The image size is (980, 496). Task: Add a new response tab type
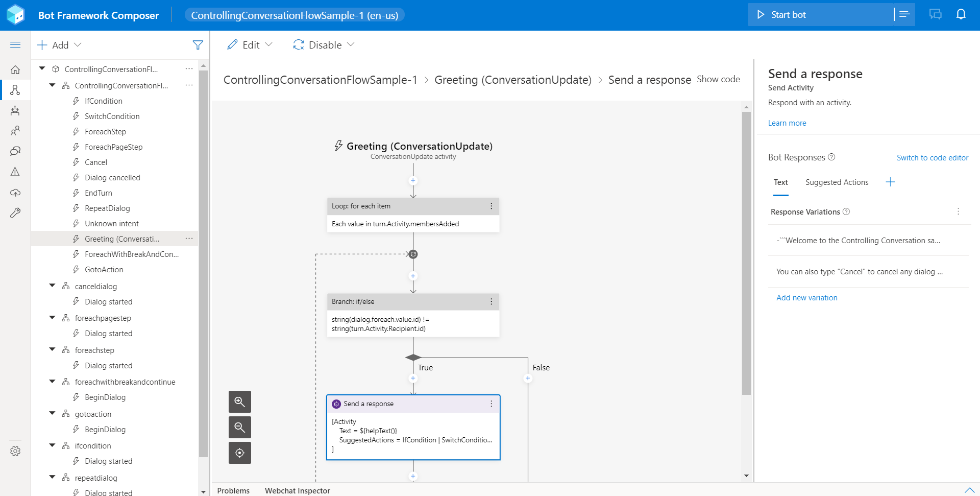click(891, 182)
